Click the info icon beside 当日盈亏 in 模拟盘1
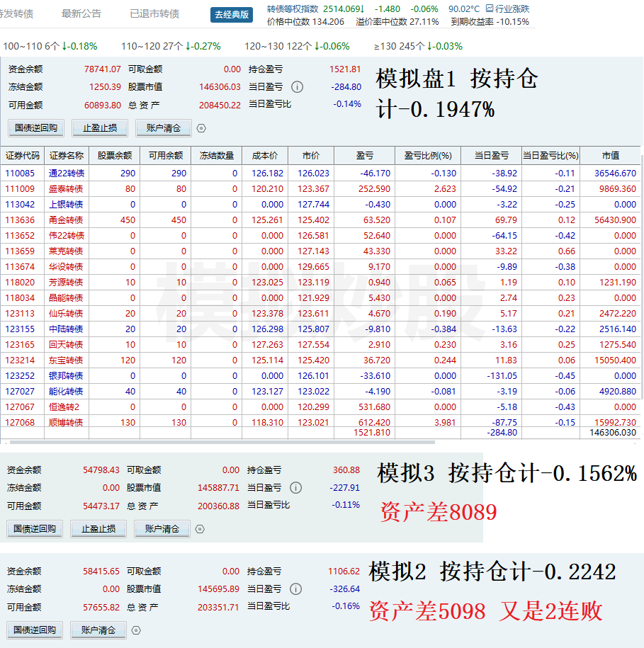 (x=298, y=87)
